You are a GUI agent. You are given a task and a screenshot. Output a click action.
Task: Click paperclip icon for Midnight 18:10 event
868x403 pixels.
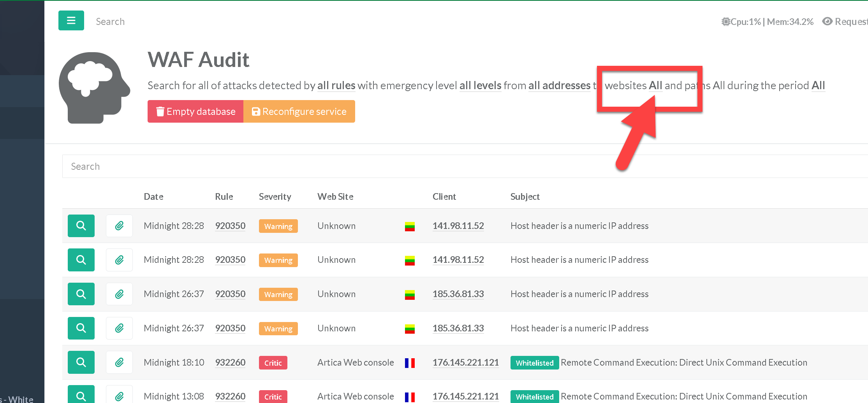119,363
